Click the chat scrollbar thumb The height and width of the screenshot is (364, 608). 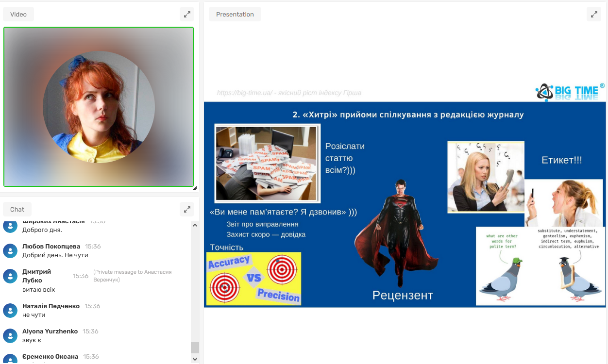pos(195,347)
